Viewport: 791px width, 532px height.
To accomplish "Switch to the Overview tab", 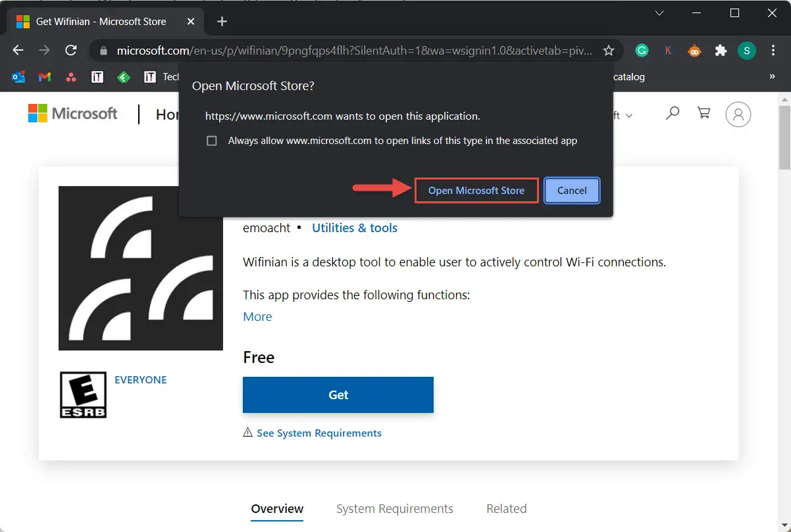I will (x=277, y=509).
